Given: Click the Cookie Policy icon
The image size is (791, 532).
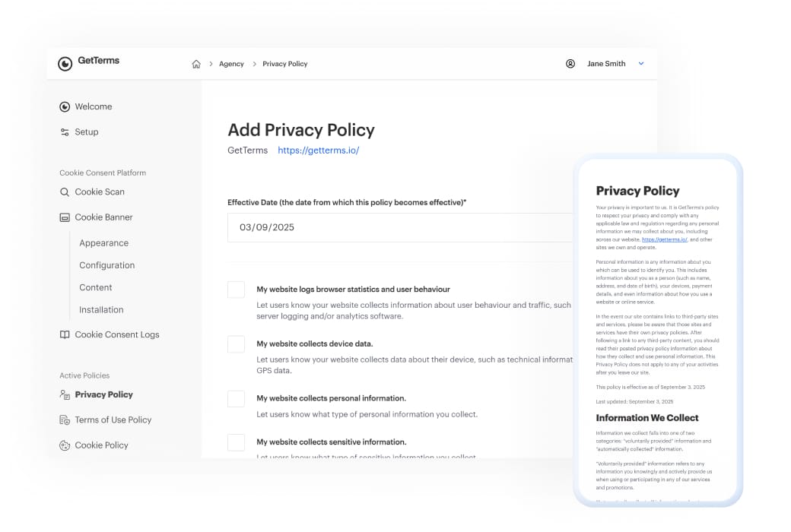Looking at the screenshot, I should click(65, 445).
